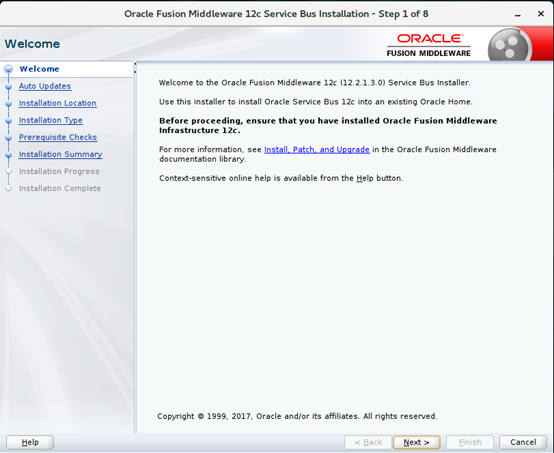The height and width of the screenshot is (453, 554).
Task: Open the Prerequisite Checks step
Action: coord(58,137)
